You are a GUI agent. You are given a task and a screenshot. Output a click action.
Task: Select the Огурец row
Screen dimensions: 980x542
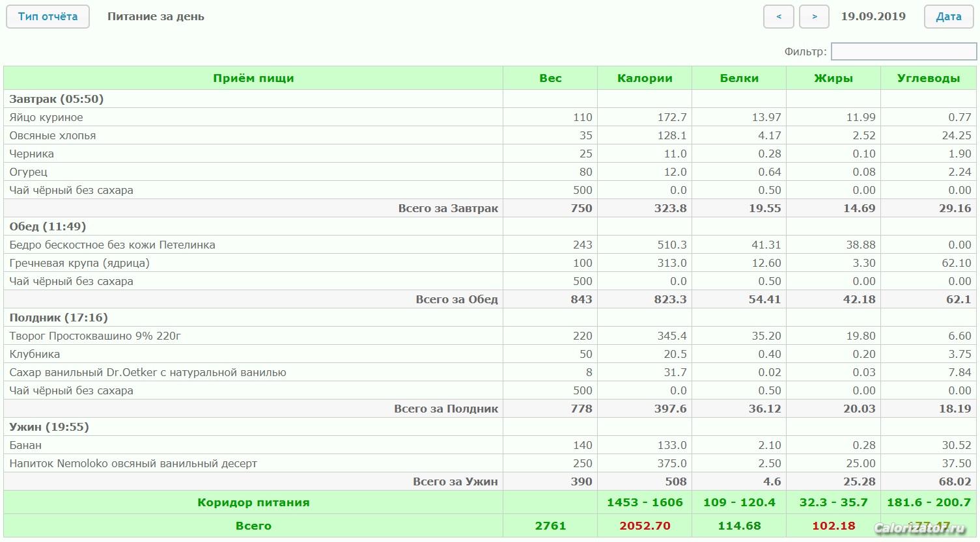(x=490, y=172)
